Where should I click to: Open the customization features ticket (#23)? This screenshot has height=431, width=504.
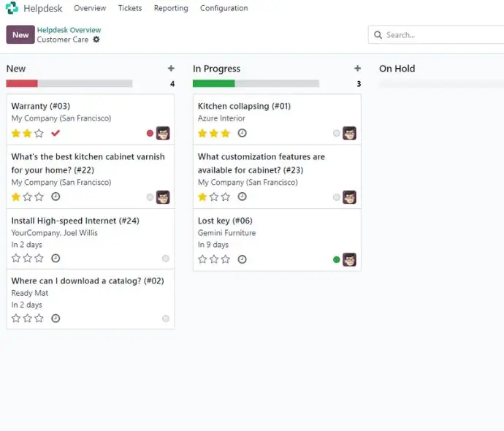277,177
